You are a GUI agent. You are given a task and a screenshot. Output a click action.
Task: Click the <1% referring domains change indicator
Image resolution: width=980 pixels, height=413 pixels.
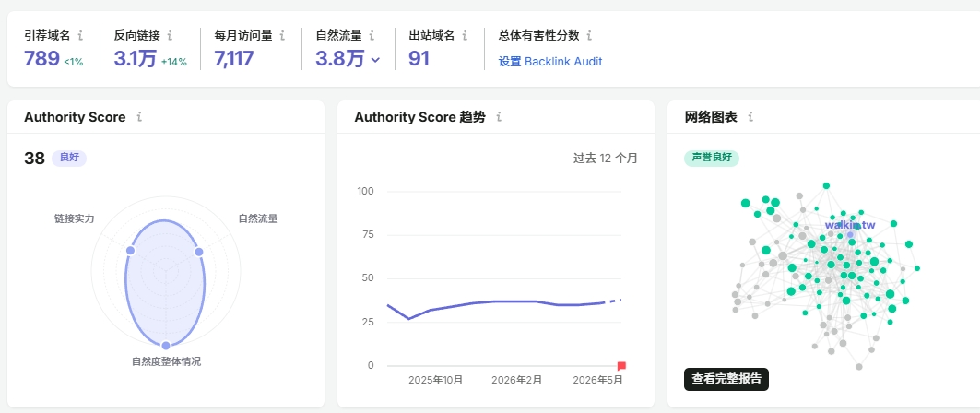click(73, 62)
